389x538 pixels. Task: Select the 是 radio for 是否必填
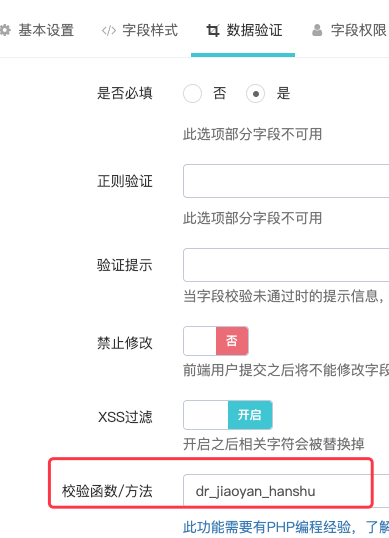click(256, 93)
